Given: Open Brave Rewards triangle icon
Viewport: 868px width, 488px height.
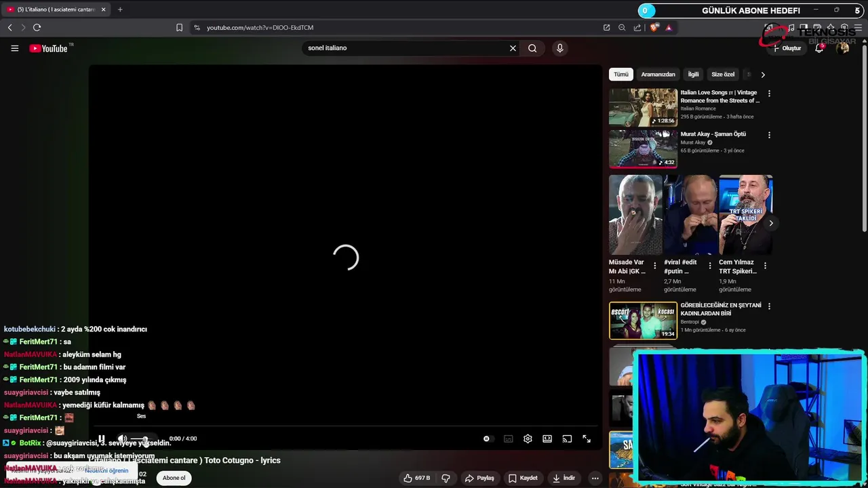Looking at the screenshot, I should (669, 28).
